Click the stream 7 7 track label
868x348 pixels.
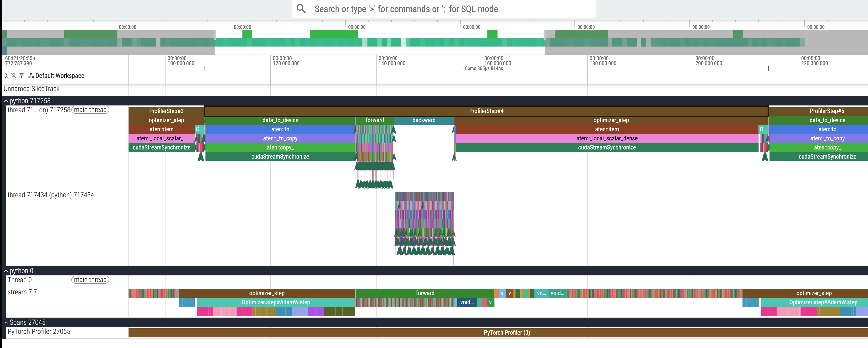click(x=22, y=292)
